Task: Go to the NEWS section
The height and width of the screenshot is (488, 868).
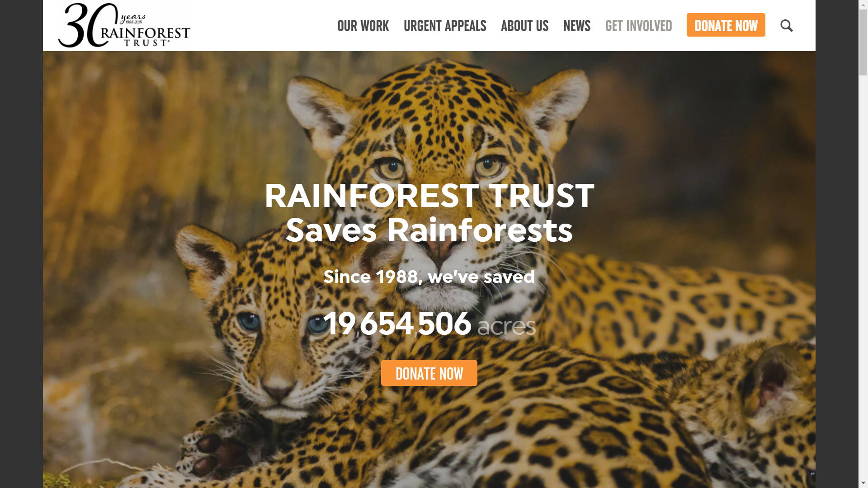Action: 577,26
